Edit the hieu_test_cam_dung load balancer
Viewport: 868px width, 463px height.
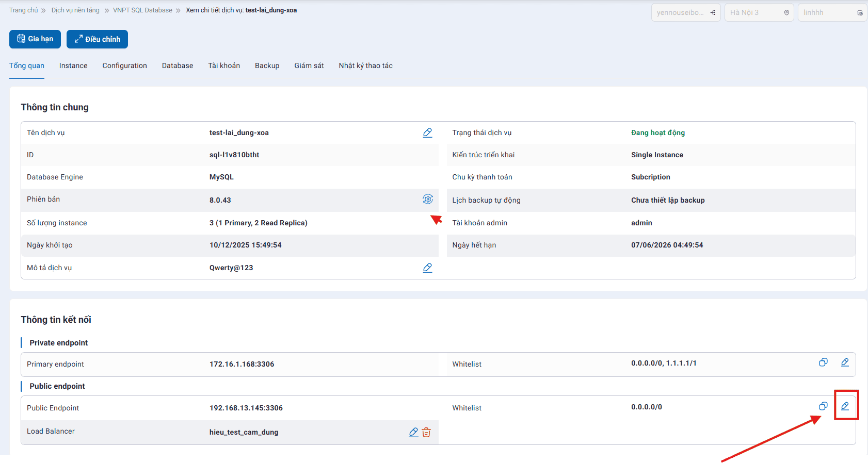pyautogui.click(x=413, y=432)
